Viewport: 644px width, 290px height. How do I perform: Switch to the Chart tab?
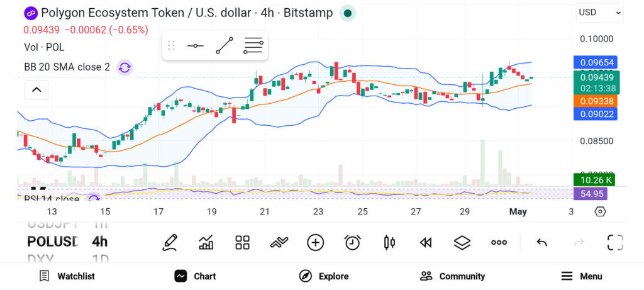click(196, 276)
